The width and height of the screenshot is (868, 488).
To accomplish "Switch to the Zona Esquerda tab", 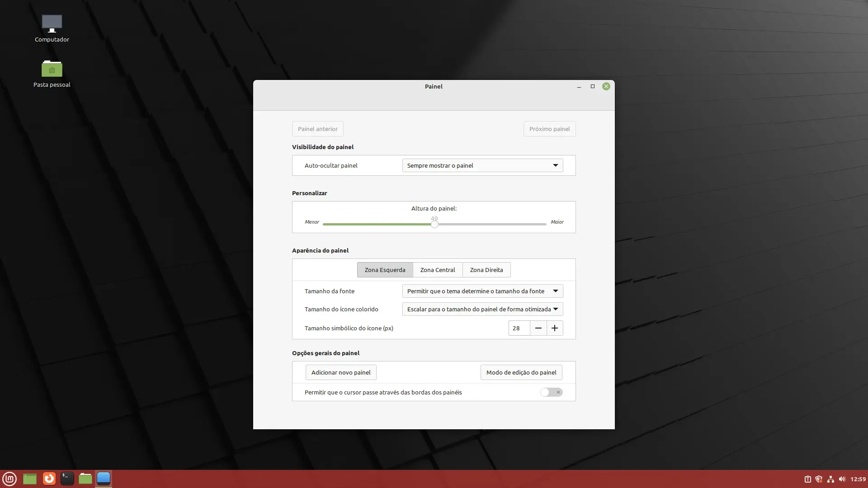I will coord(385,270).
